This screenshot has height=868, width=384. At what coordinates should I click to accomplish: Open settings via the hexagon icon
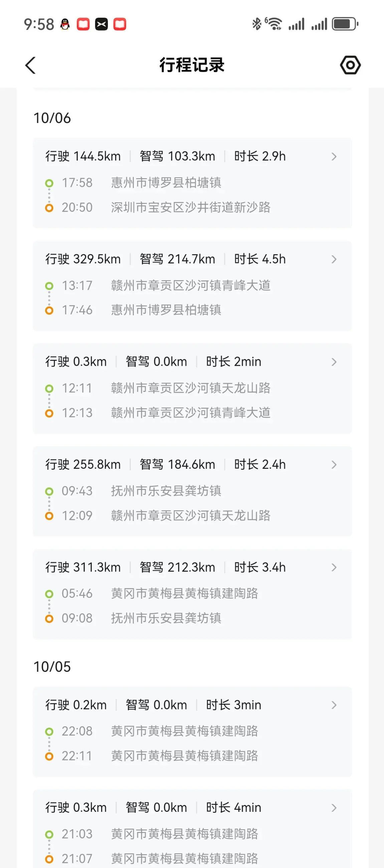click(x=350, y=65)
